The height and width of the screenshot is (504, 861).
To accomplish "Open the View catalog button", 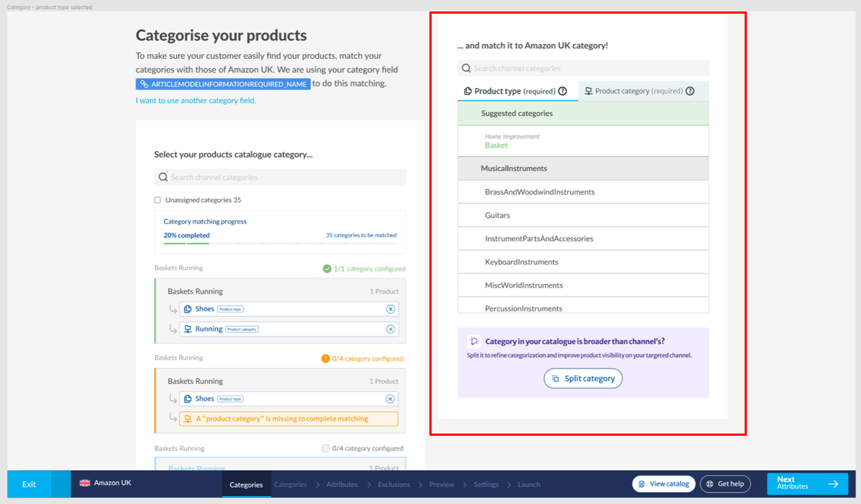I will (663, 484).
